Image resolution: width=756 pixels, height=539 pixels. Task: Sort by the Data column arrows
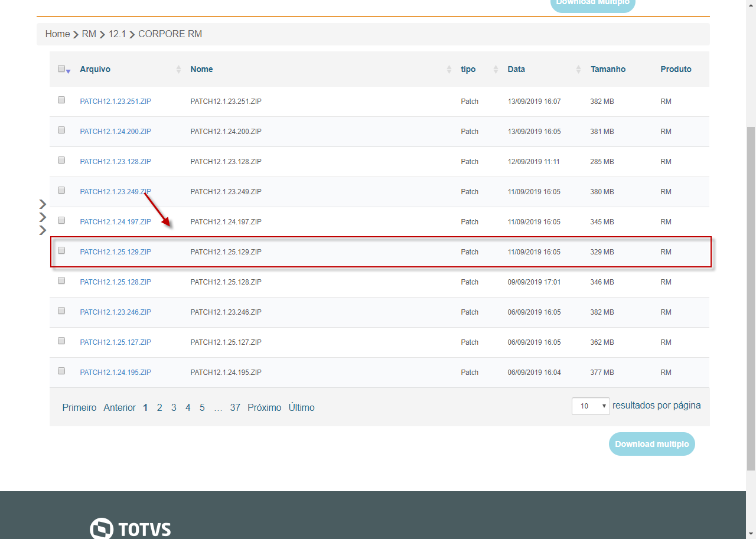[x=578, y=69]
